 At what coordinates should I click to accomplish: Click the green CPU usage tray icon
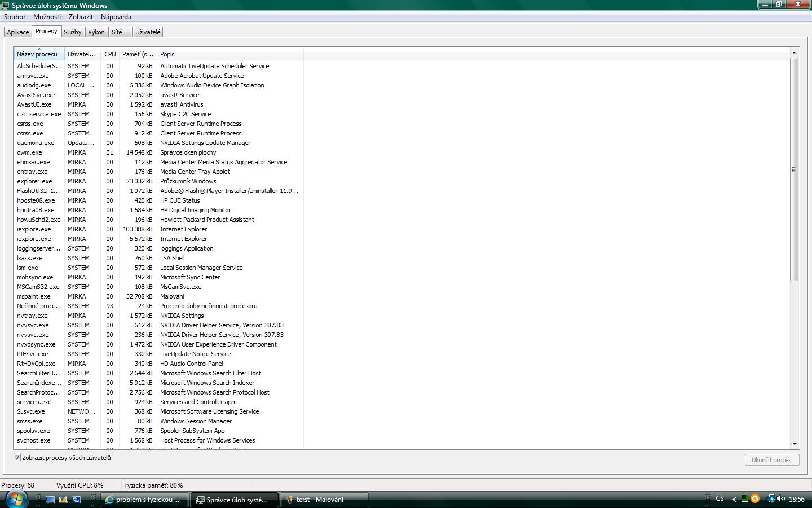(x=745, y=499)
